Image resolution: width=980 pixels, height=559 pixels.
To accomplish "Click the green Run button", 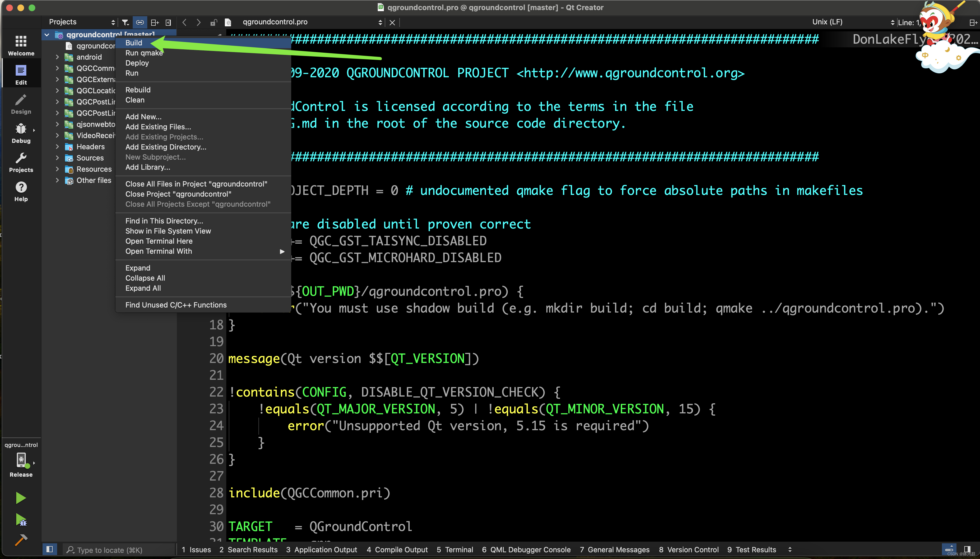I will (21, 498).
